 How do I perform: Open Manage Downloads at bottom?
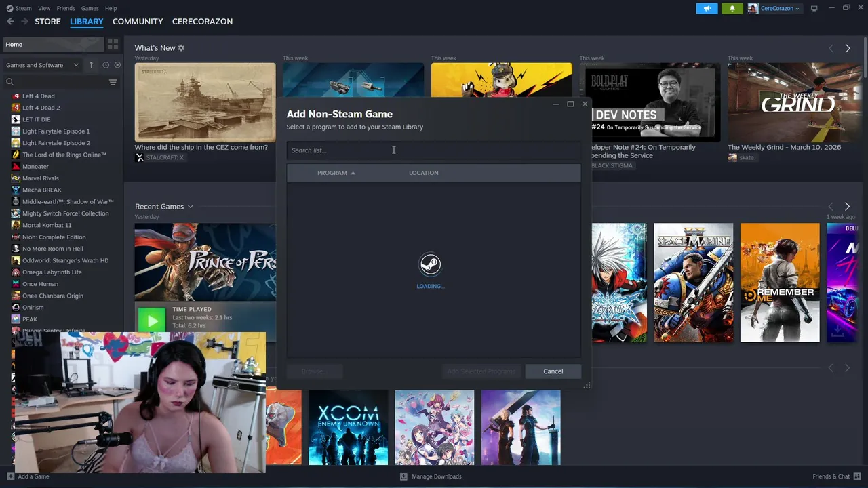[431, 476]
